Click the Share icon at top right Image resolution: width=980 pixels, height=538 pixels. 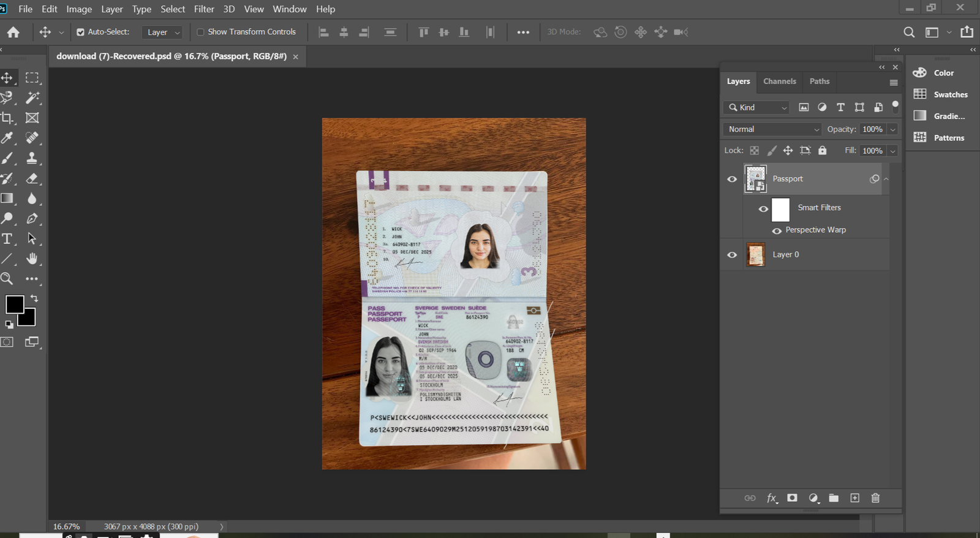pyautogui.click(x=967, y=32)
